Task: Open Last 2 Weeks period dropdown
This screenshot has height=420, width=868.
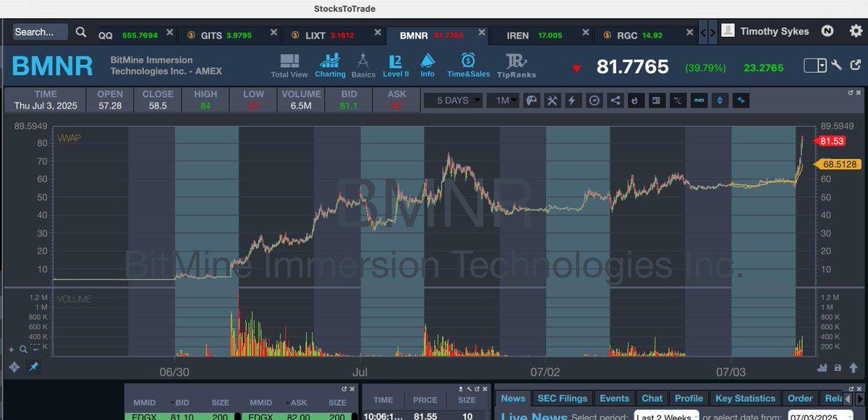Action: 665,416
